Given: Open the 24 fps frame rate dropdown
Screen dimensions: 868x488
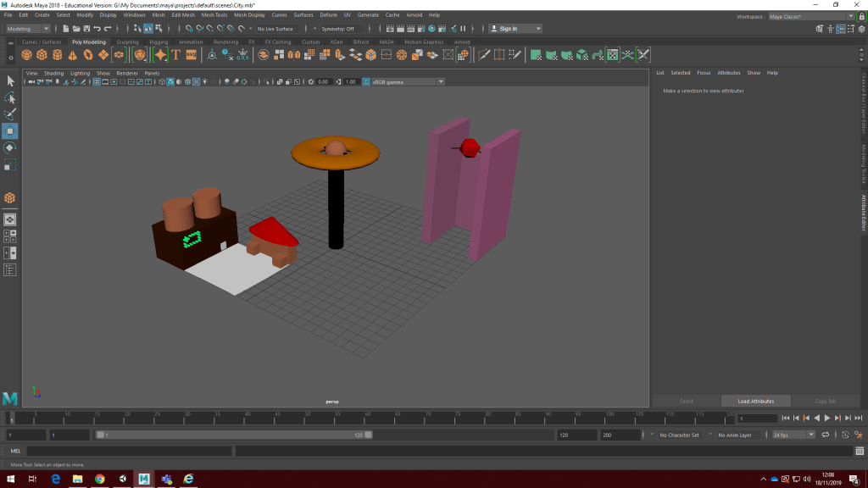Looking at the screenshot, I should 792,435.
